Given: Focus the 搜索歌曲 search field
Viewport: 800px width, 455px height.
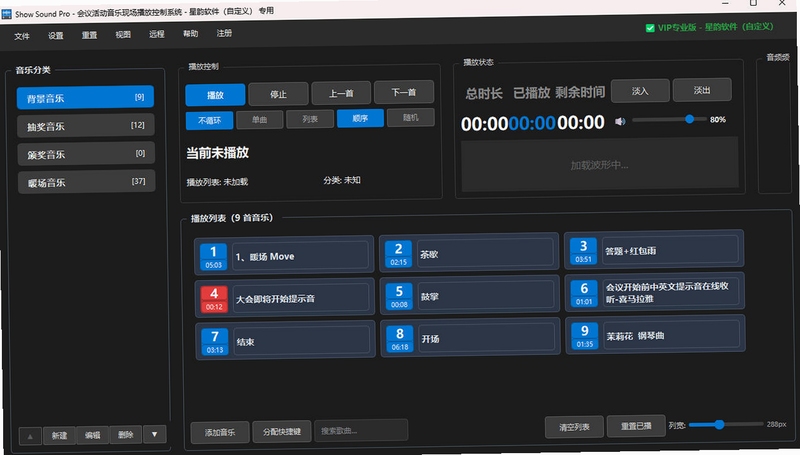Looking at the screenshot, I should pos(361,430).
